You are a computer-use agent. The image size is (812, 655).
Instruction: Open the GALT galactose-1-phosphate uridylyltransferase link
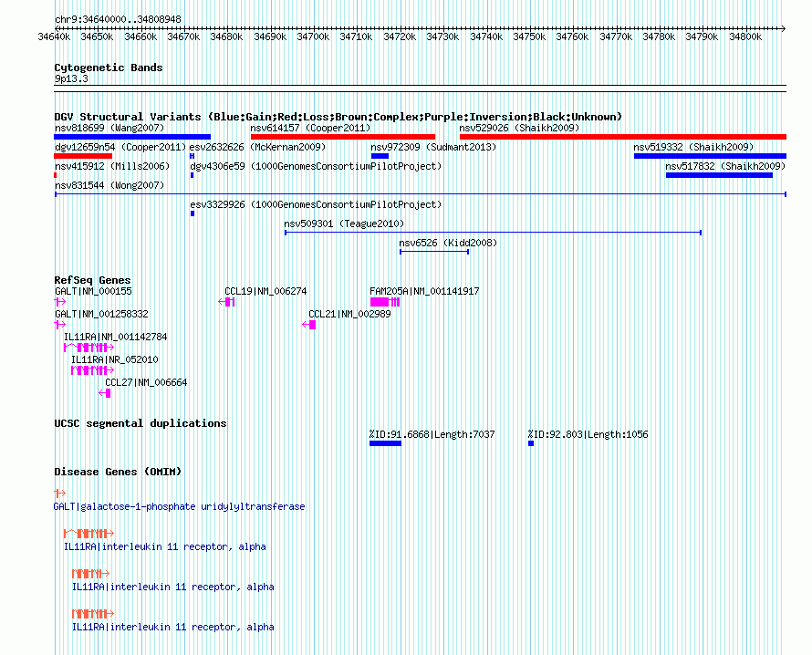(x=179, y=506)
